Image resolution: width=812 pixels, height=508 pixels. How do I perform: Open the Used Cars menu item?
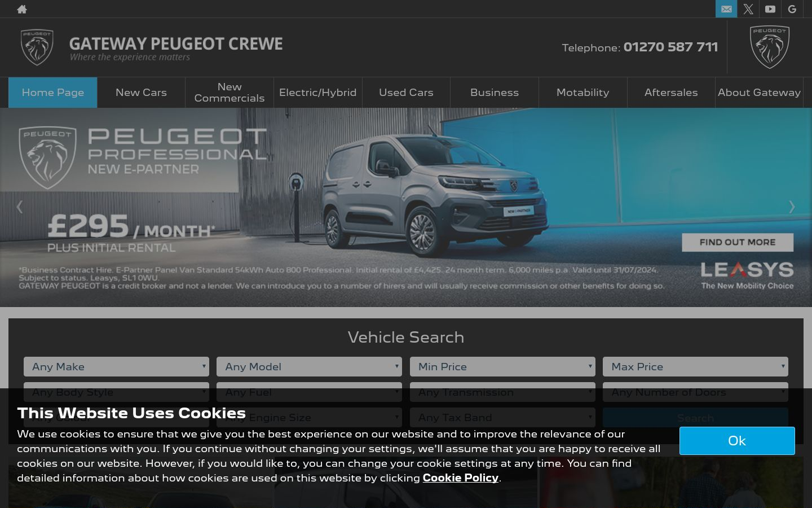click(406, 93)
